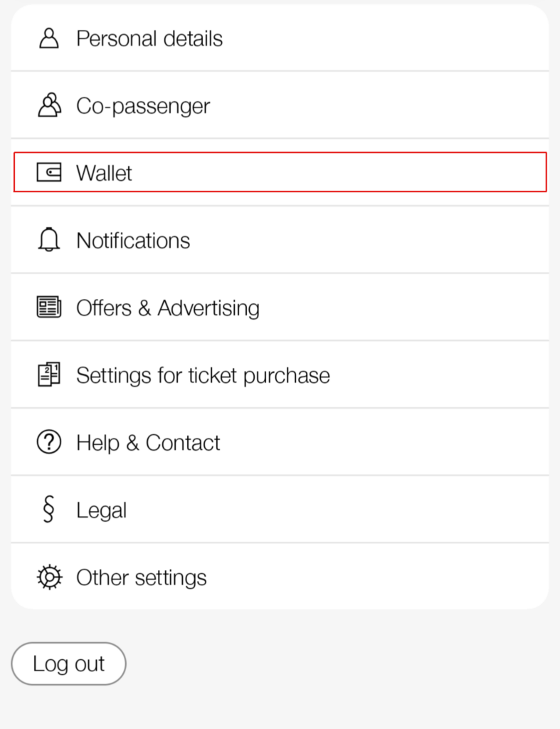The width and height of the screenshot is (560, 729).
Task: Select Offers & Advertising from the list
Action: (x=168, y=308)
